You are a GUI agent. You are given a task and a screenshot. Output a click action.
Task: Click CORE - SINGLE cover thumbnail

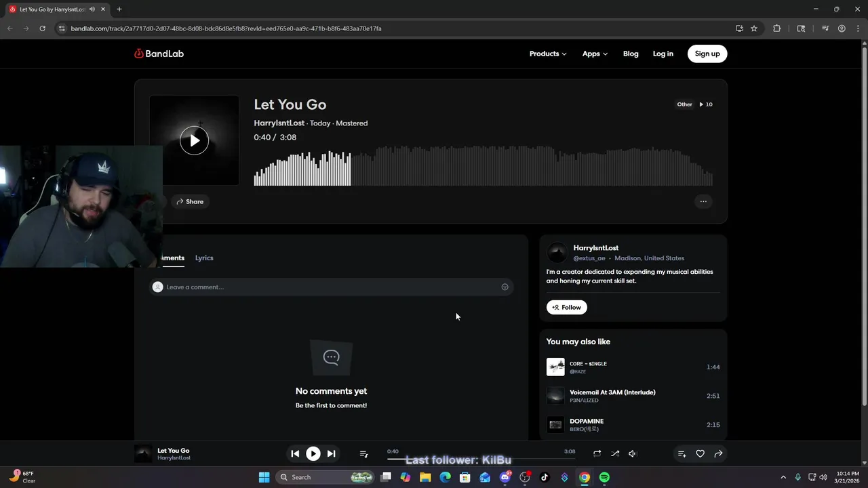pos(555,367)
